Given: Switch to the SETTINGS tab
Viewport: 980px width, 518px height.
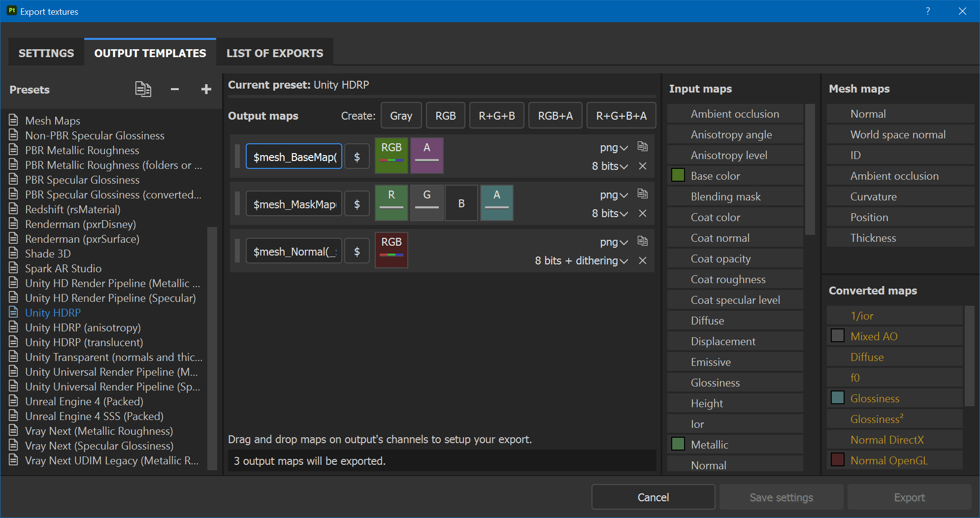Looking at the screenshot, I should tap(46, 53).
